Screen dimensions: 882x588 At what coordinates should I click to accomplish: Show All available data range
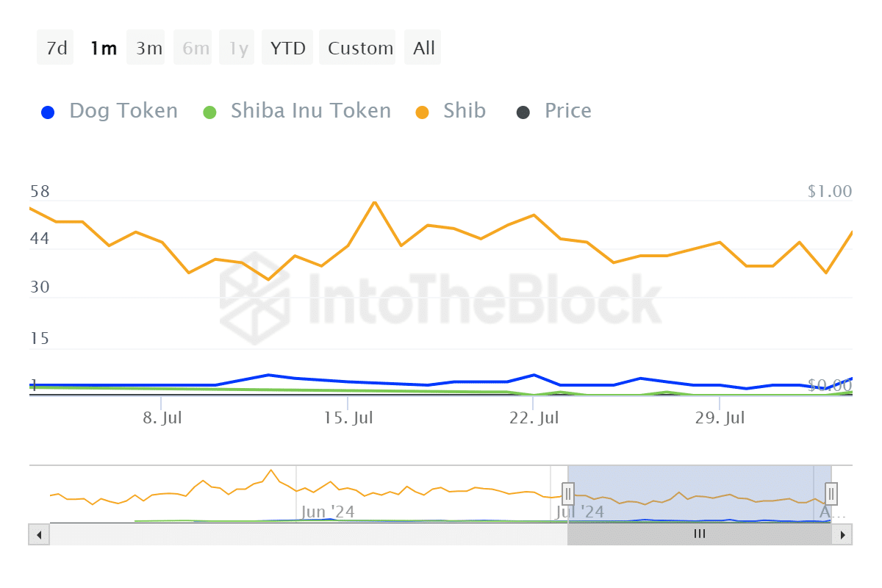coord(423,48)
